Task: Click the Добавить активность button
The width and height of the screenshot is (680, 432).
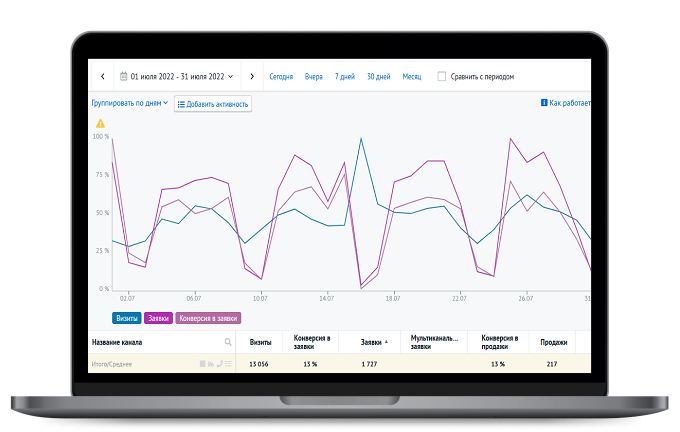Action: click(213, 104)
